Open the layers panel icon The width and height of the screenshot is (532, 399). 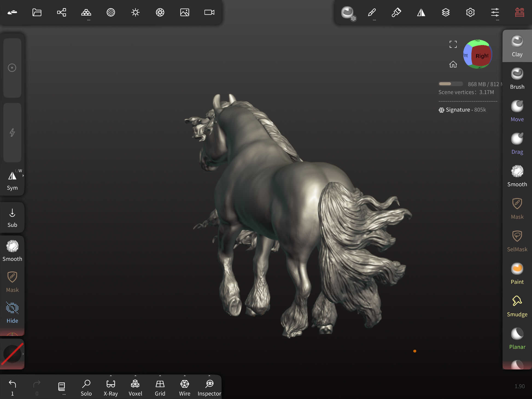(446, 12)
